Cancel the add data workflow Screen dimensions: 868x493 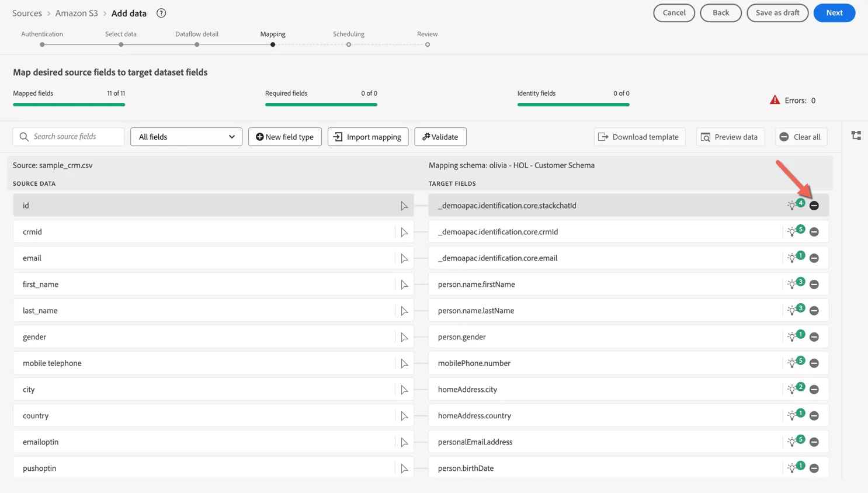coord(674,13)
